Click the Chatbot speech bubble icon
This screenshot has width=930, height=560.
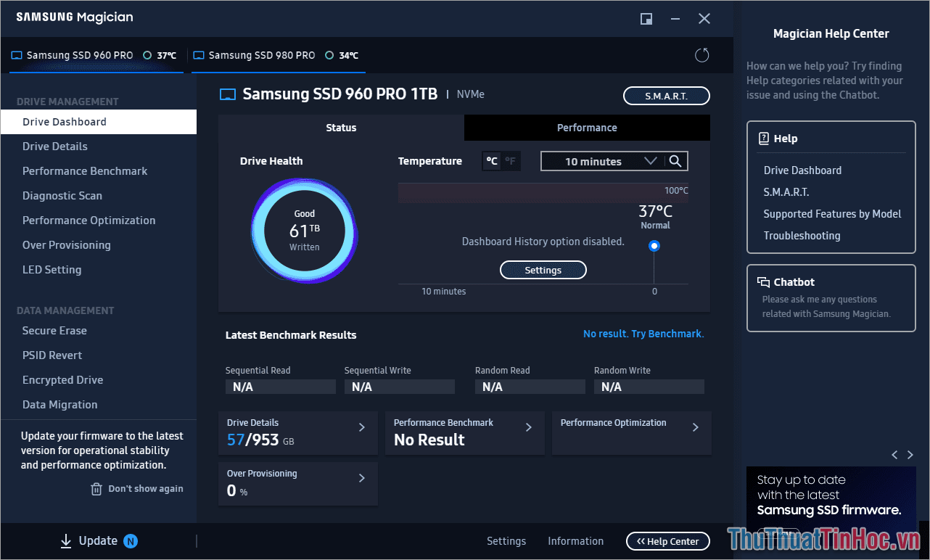pyautogui.click(x=763, y=282)
